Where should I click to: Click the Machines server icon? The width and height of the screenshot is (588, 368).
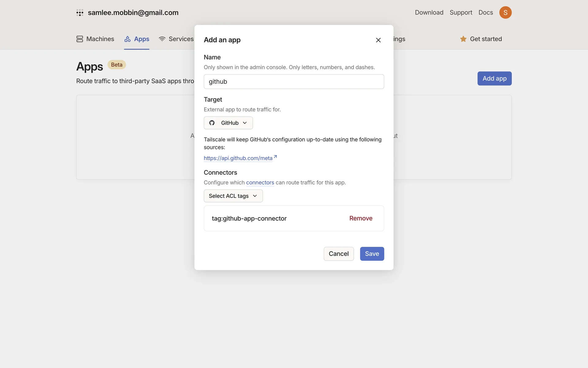(80, 39)
